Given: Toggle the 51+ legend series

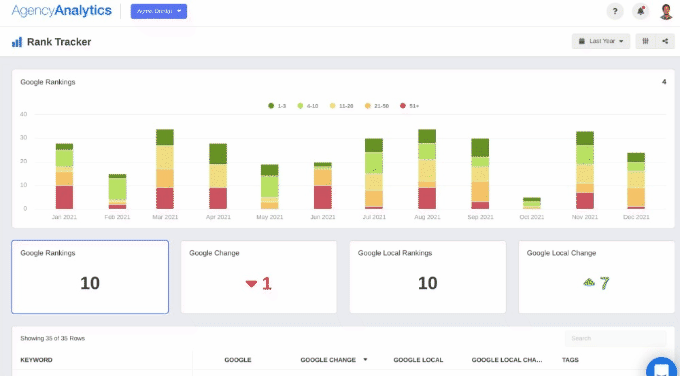Looking at the screenshot, I should (x=409, y=106).
